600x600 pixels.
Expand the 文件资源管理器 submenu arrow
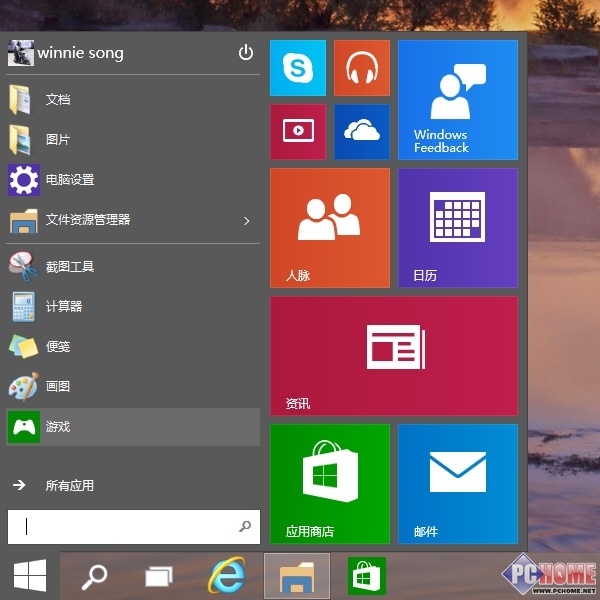pyautogui.click(x=246, y=220)
